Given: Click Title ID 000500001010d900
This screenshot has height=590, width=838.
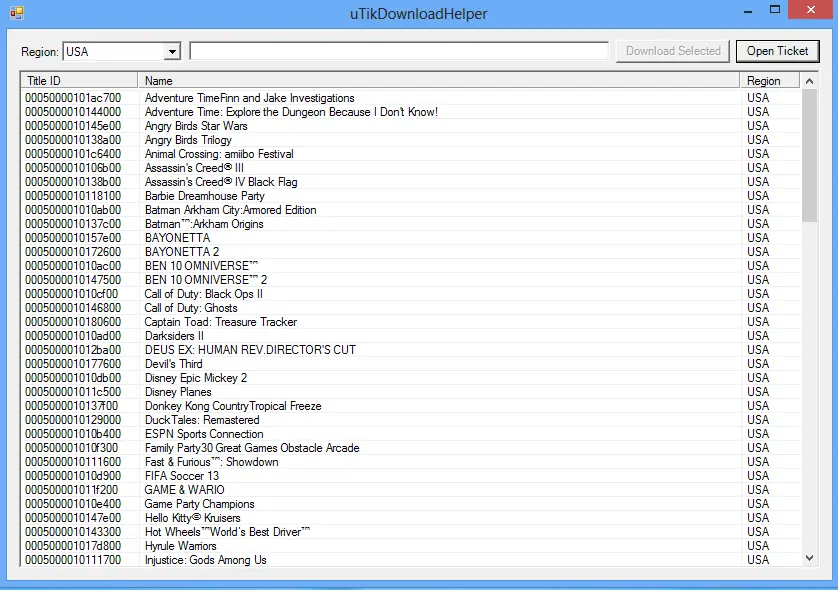Looking at the screenshot, I should pyautogui.click(x=73, y=476).
